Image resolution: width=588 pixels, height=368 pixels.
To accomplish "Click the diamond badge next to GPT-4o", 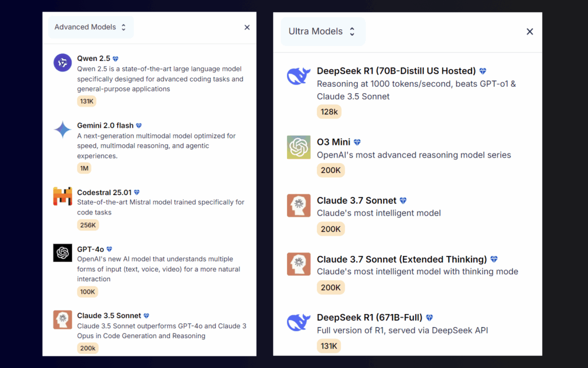I will [x=109, y=249].
